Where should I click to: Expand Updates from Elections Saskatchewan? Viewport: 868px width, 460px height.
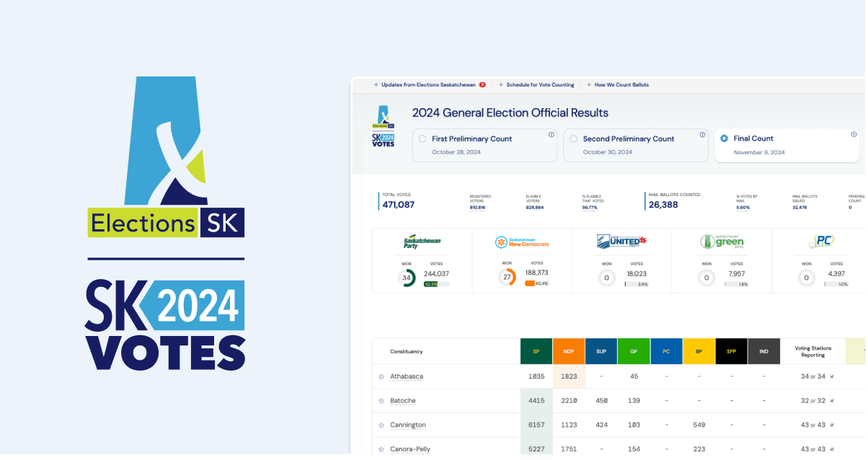coord(430,84)
